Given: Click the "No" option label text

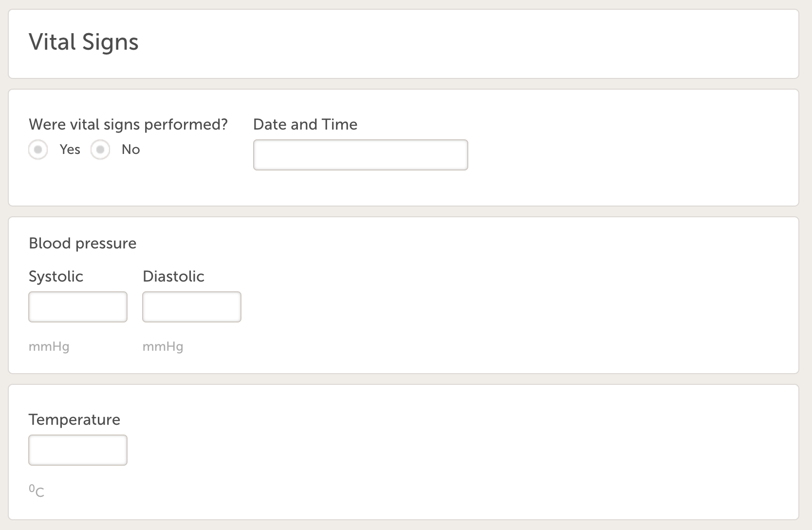Looking at the screenshot, I should [x=130, y=150].
